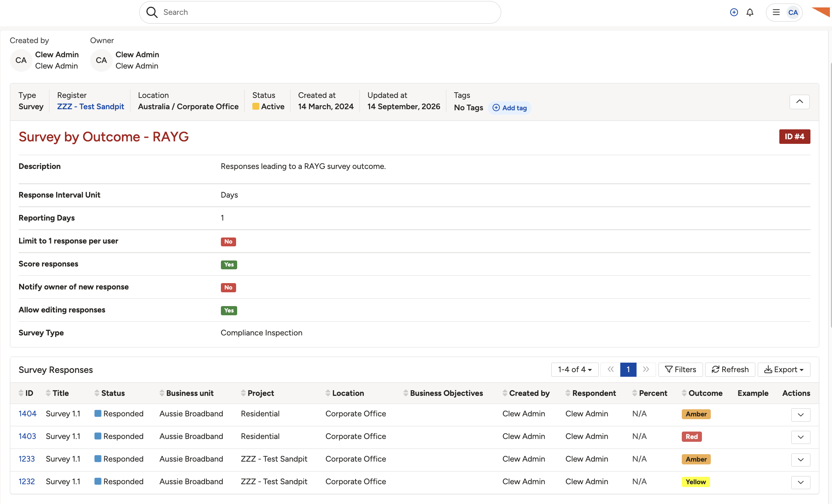Sort responses by Created by column

coord(526,393)
